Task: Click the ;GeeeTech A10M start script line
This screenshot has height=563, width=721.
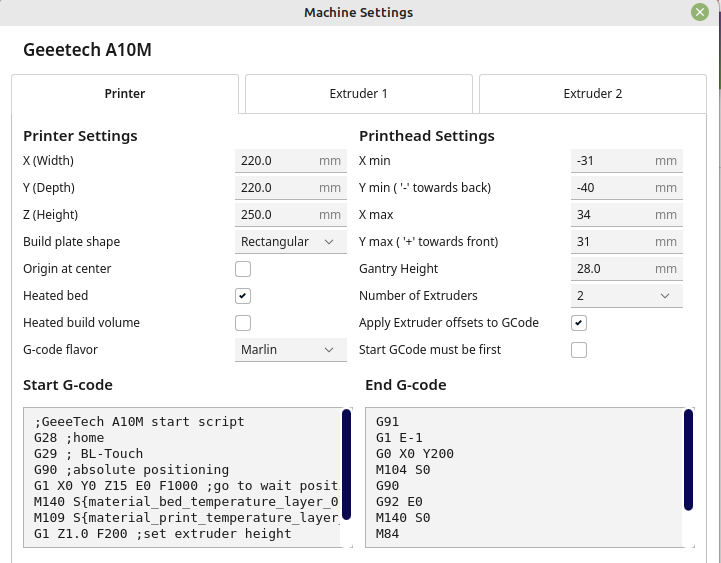Action: pos(139,422)
